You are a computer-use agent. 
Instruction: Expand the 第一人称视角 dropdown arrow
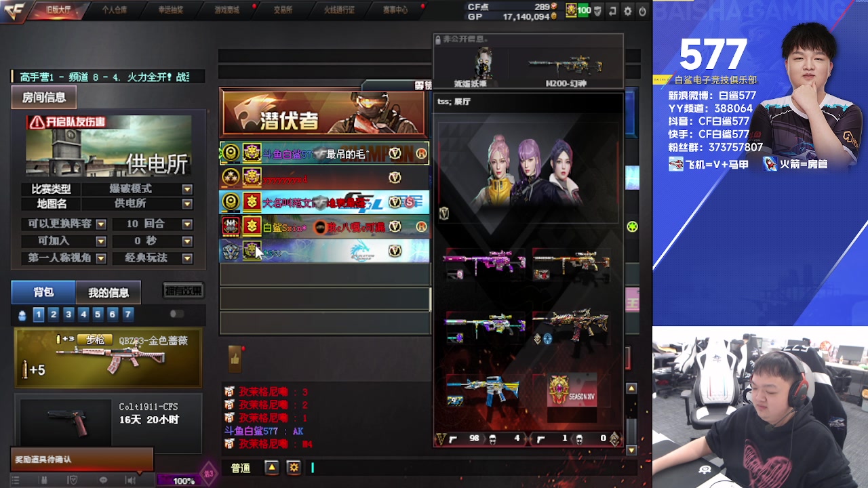tap(101, 258)
